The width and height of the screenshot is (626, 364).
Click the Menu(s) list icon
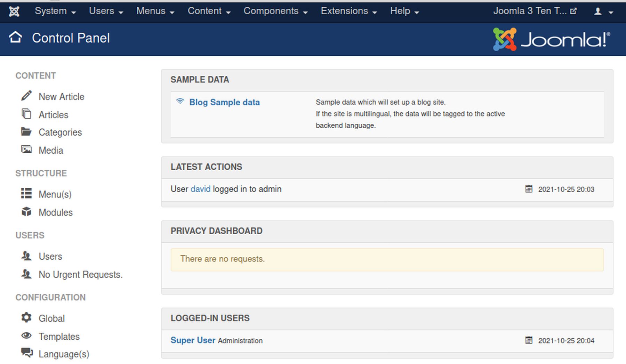point(26,193)
